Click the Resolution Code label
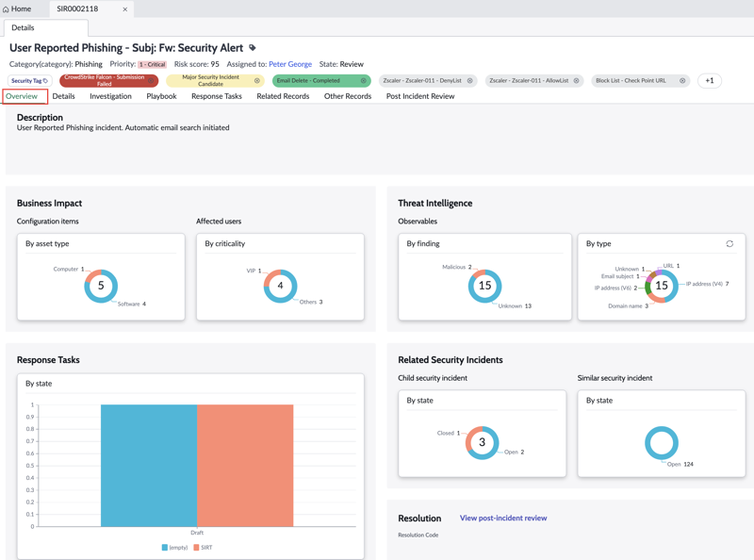 pos(418,535)
